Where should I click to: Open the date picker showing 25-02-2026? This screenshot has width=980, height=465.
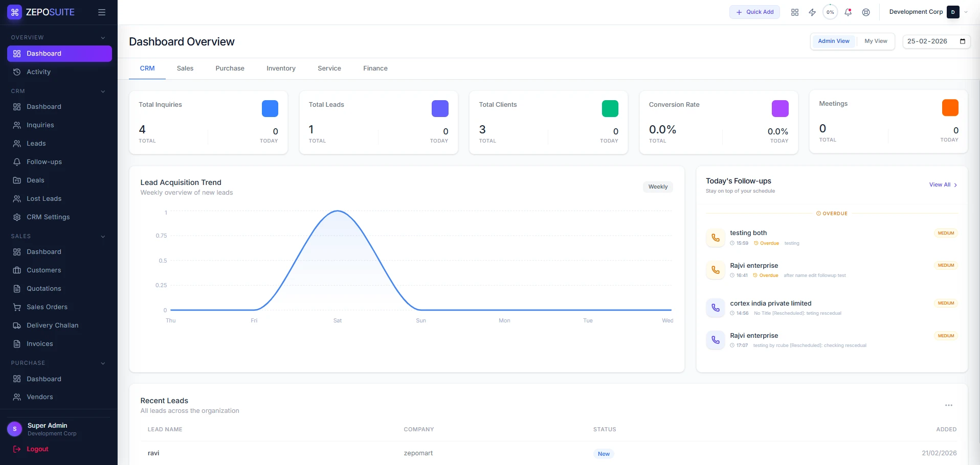click(936, 41)
